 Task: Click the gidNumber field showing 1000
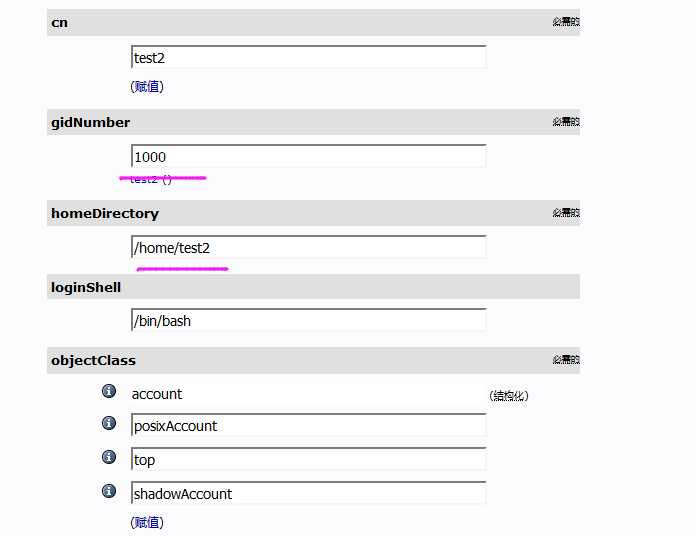coord(308,156)
